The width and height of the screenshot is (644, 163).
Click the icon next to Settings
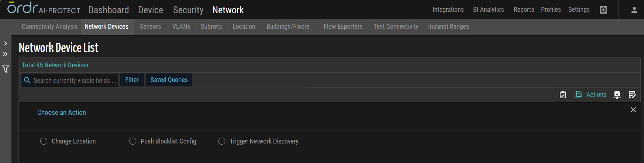[x=603, y=10]
